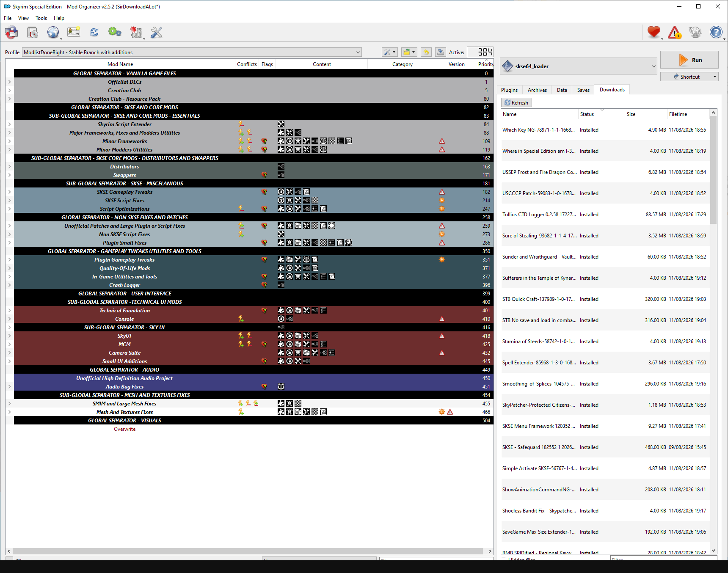Expand the Audio Bug Fixes group

(9, 386)
